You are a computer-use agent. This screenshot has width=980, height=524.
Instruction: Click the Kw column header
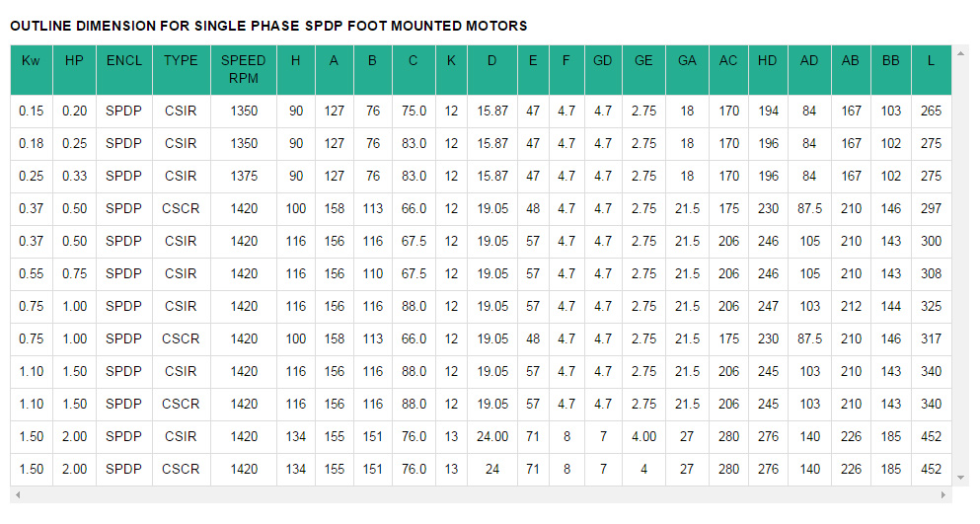(x=31, y=60)
